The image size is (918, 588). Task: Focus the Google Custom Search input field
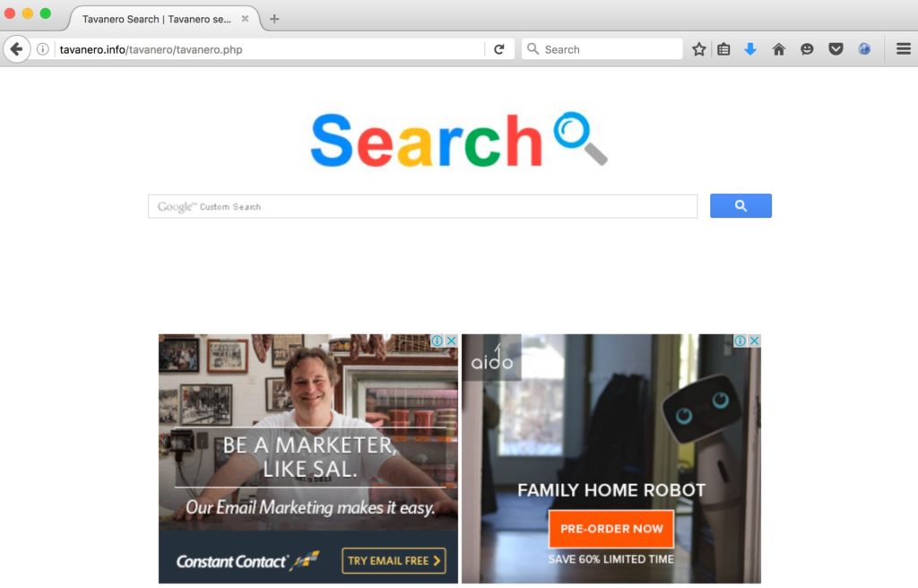pos(423,206)
